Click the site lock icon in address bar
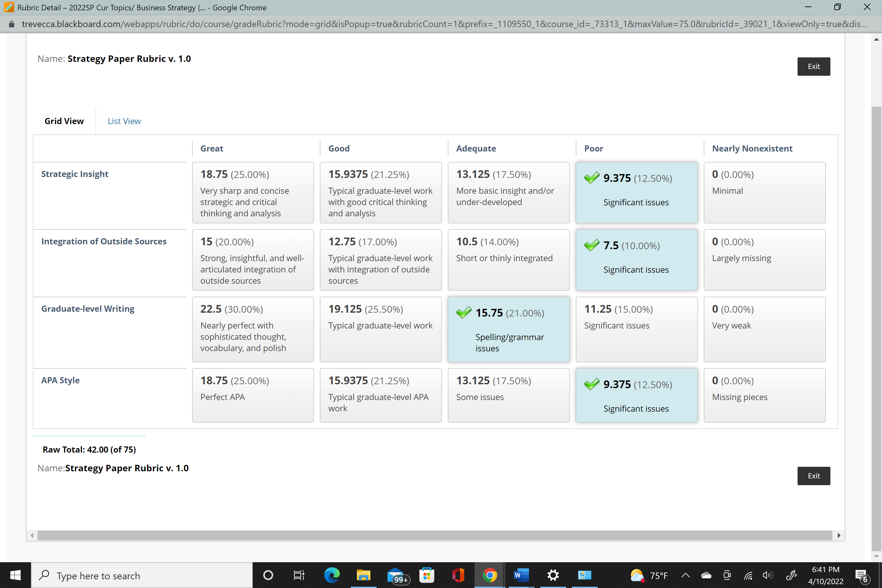Screen dimensions: 882x588 (12, 24)
